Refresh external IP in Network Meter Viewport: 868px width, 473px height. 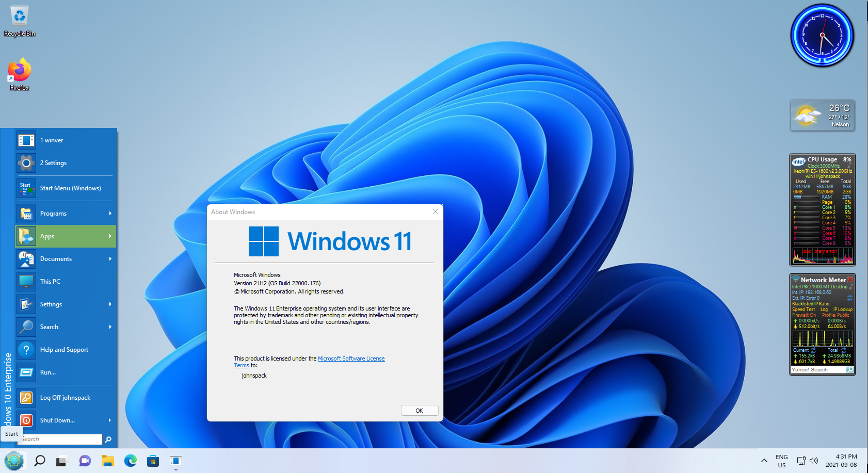[850, 298]
